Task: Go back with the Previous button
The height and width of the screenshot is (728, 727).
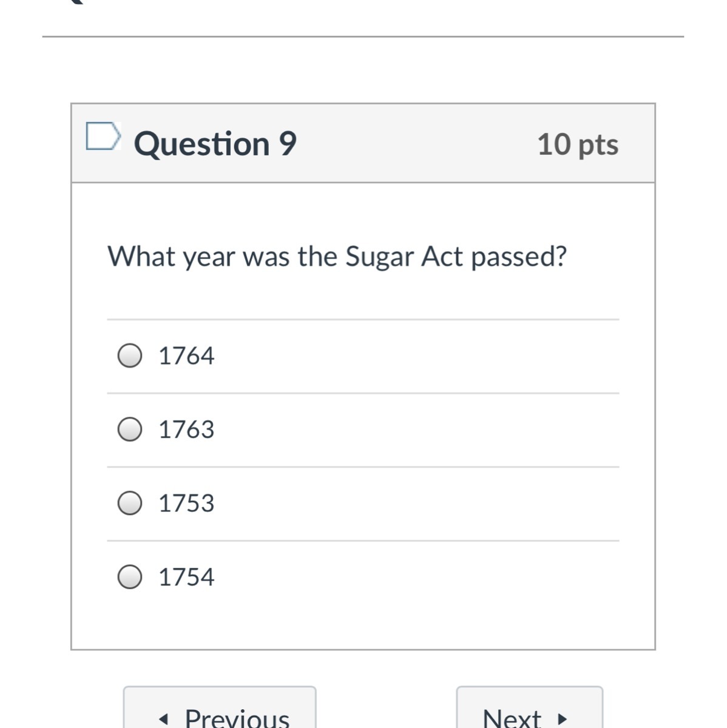Action: click(220, 713)
